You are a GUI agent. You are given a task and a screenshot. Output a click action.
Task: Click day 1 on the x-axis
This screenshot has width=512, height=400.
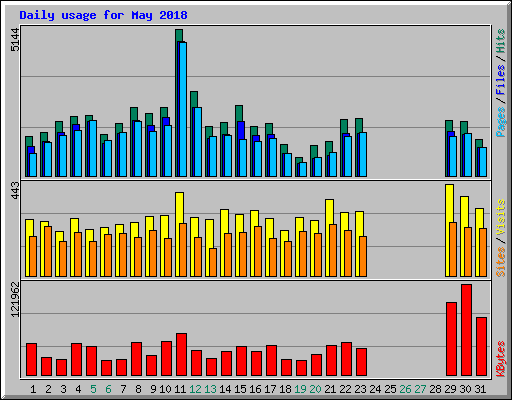pyautogui.click(x=33, y=389)
